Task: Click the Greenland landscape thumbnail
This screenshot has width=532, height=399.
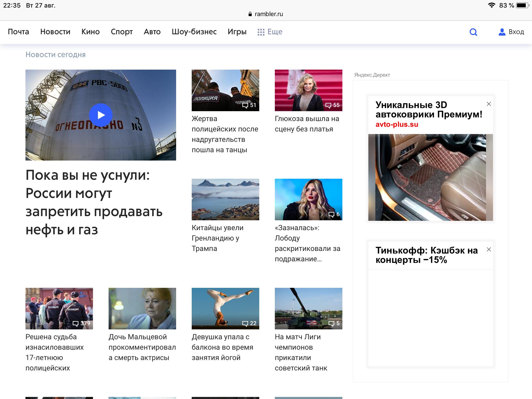Action: tap(225, 199)
